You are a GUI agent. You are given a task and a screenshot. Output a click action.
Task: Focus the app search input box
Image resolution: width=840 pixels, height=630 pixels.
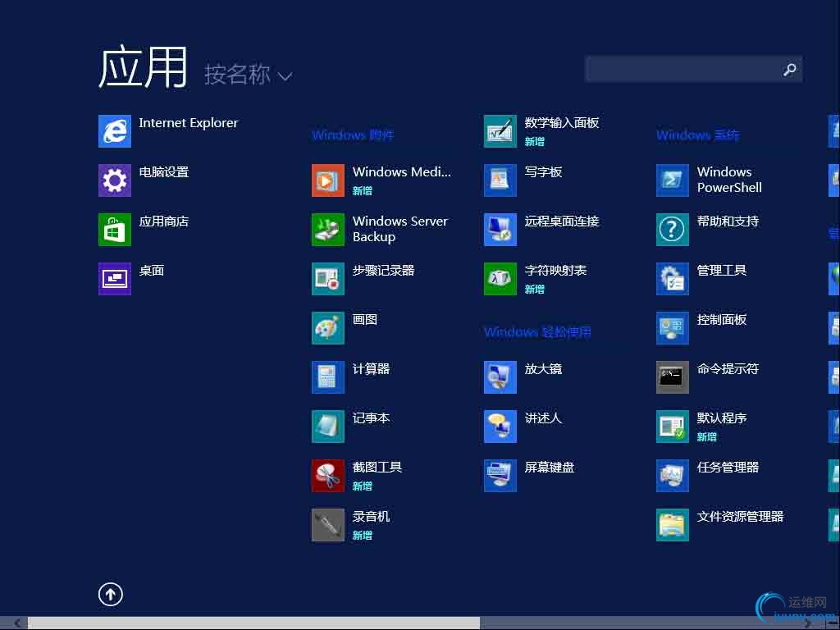pyautogui.click(x=682, y=69)
